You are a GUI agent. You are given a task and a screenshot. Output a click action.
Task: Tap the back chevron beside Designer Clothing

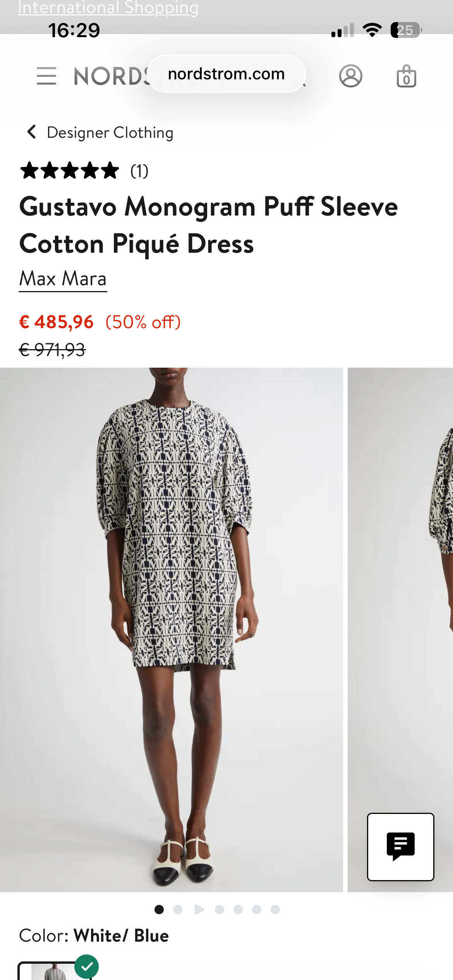pyautogui.click(x=32, y=132)
